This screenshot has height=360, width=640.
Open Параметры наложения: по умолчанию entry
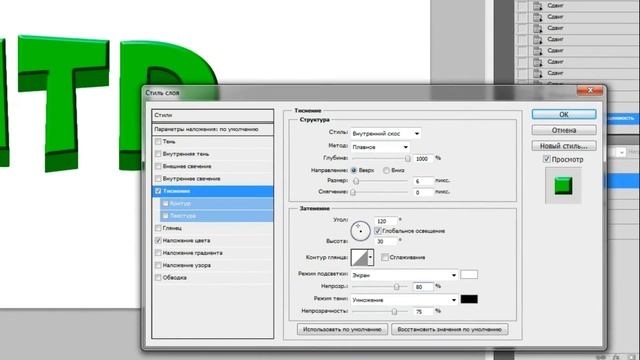click(212, 129)
